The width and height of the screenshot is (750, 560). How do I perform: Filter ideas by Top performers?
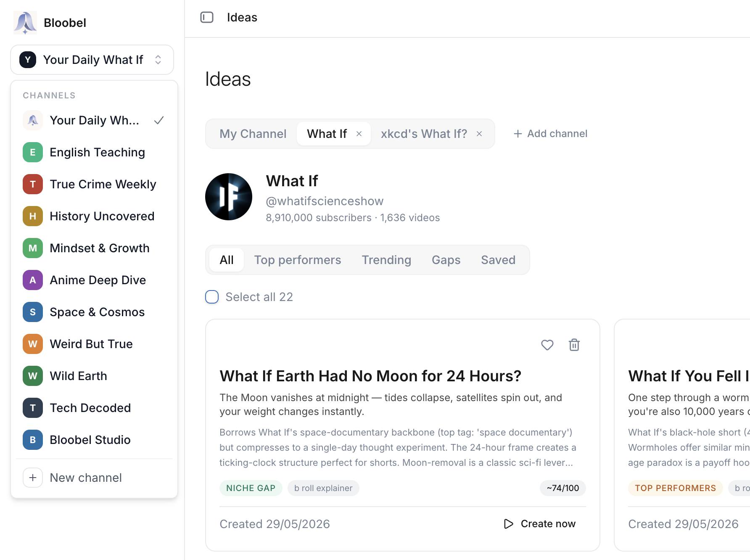pos(298,260)
